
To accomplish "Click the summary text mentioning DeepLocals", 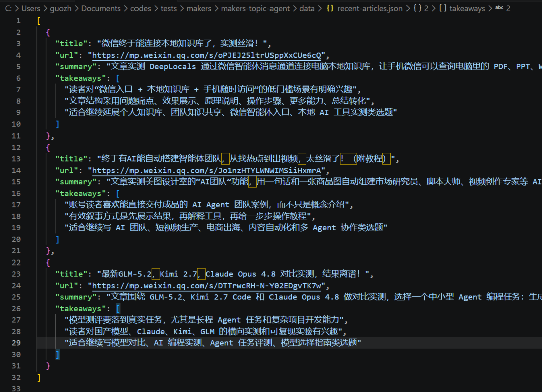I will coord(325,66).
